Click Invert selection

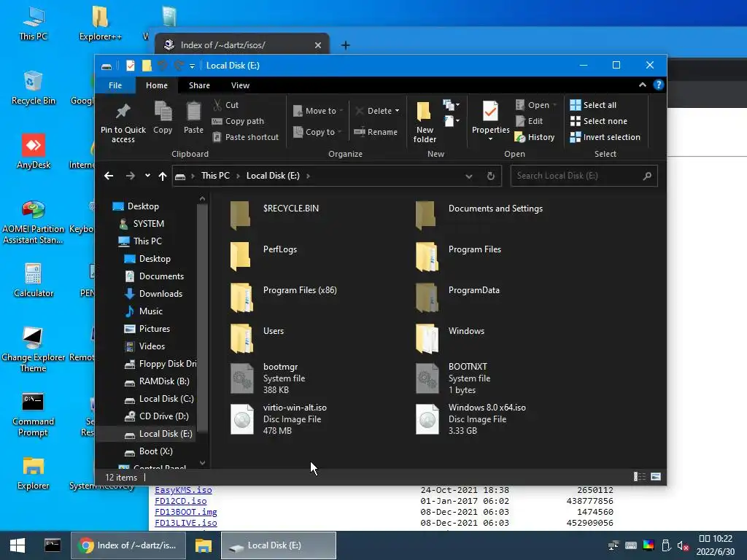[x=605, y=137]
